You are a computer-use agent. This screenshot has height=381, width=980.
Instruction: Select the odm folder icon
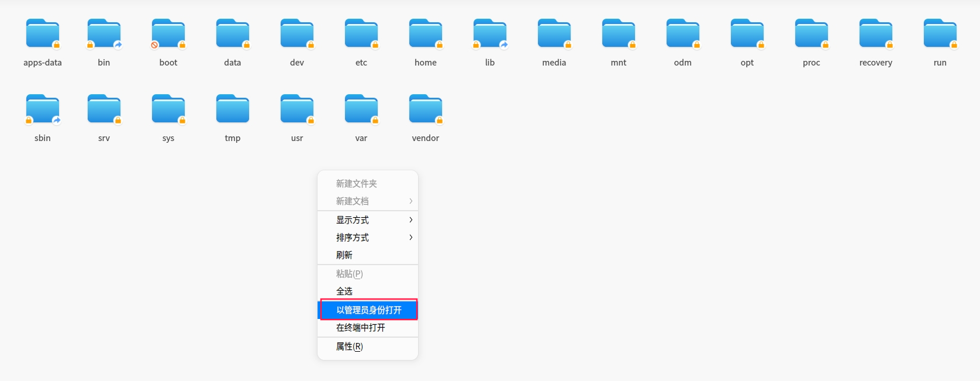point(683,34)
